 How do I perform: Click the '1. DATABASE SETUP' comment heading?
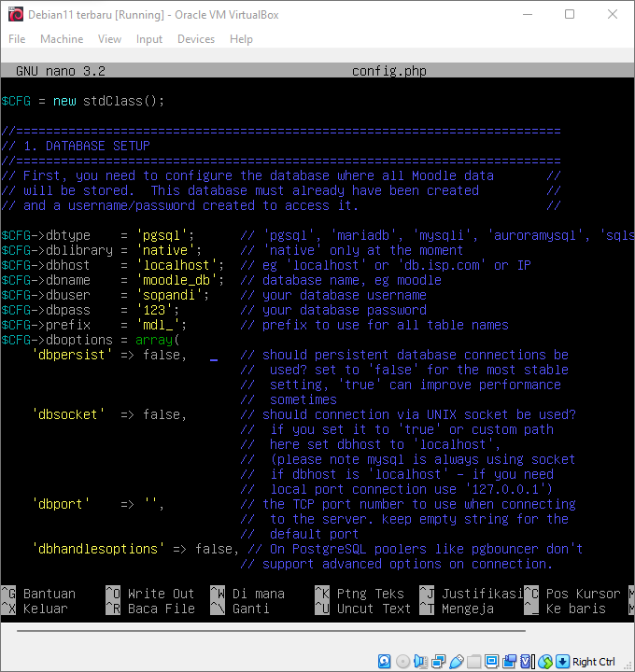pos(87,147)
